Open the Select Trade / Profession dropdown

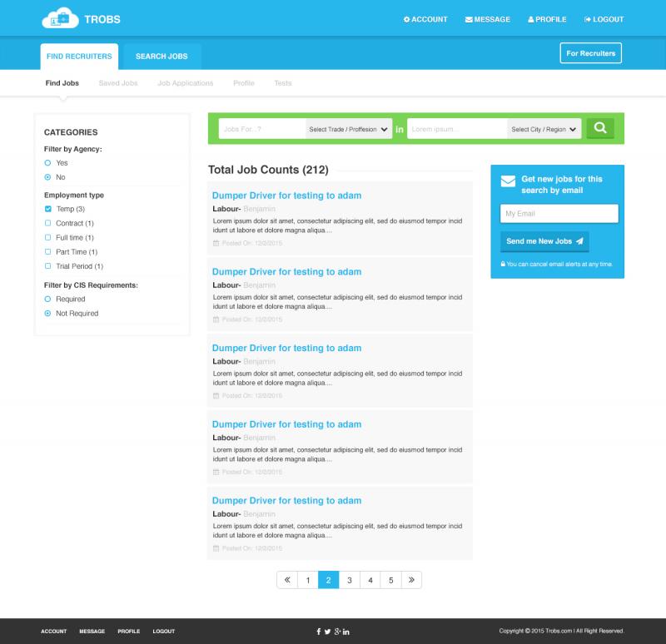coord(349,129)
